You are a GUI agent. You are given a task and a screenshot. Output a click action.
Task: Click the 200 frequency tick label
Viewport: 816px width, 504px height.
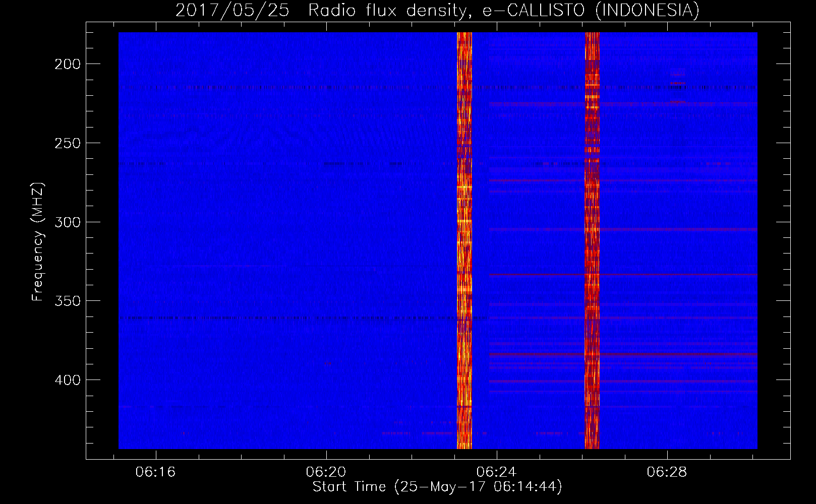[68, 64]
